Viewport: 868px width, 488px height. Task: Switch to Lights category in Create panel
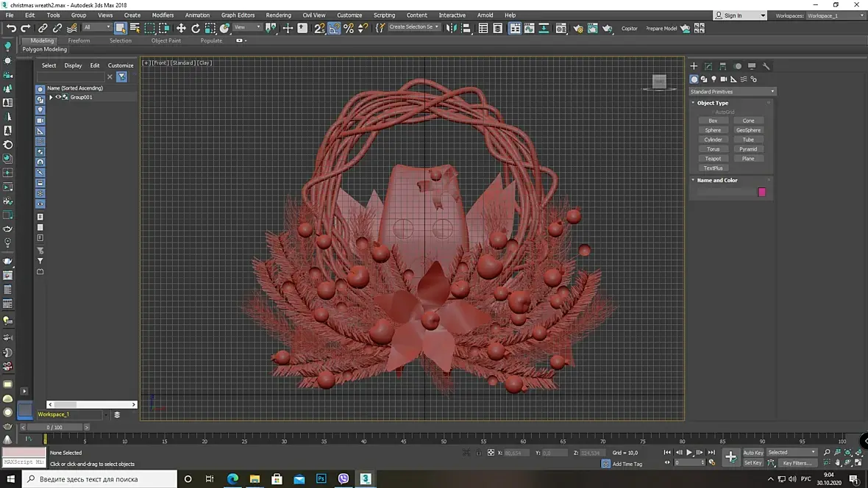pos(714,79)
